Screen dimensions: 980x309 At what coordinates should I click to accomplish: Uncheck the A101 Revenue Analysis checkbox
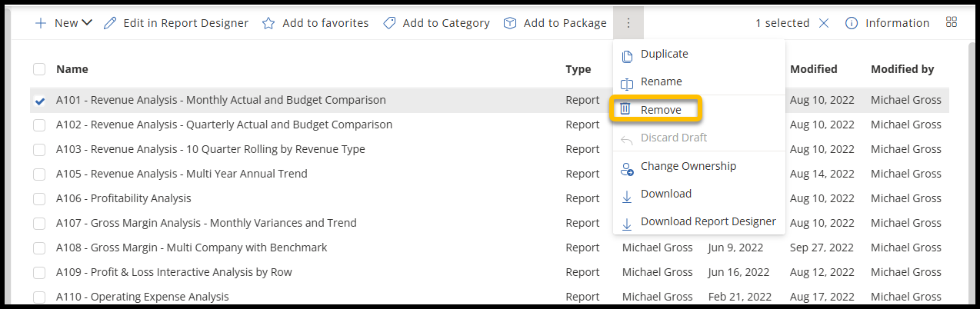click(39, 100)
